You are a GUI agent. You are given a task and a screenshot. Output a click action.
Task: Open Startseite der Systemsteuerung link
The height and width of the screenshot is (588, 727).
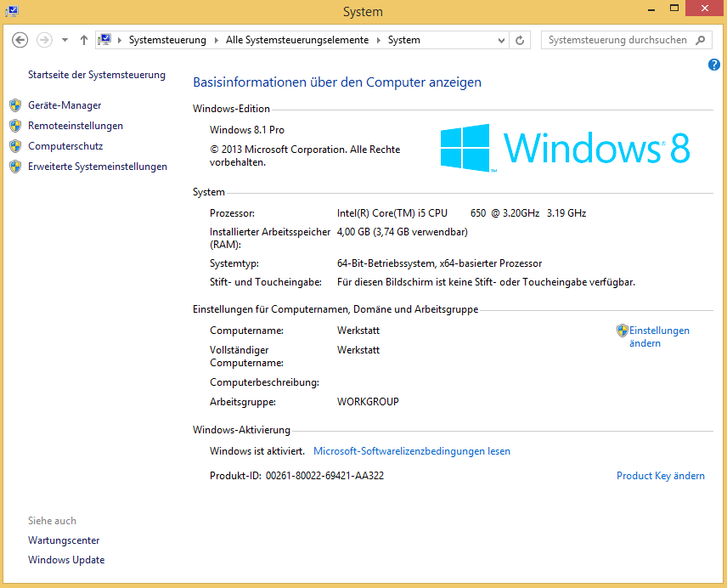[97, 75]
